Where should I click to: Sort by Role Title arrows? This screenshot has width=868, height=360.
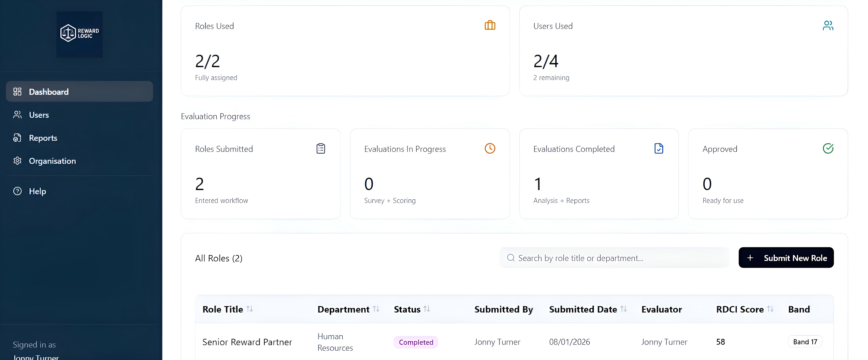point(249,309)
